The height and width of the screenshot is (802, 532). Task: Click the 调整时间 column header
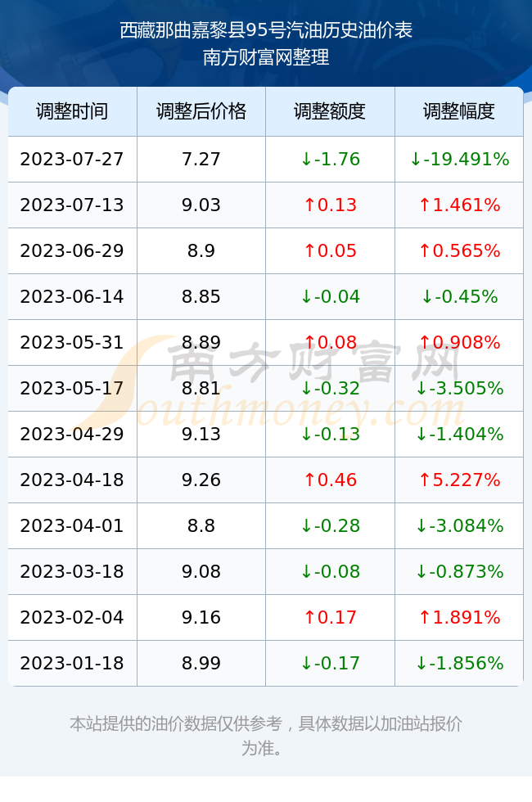click(72, 111)
